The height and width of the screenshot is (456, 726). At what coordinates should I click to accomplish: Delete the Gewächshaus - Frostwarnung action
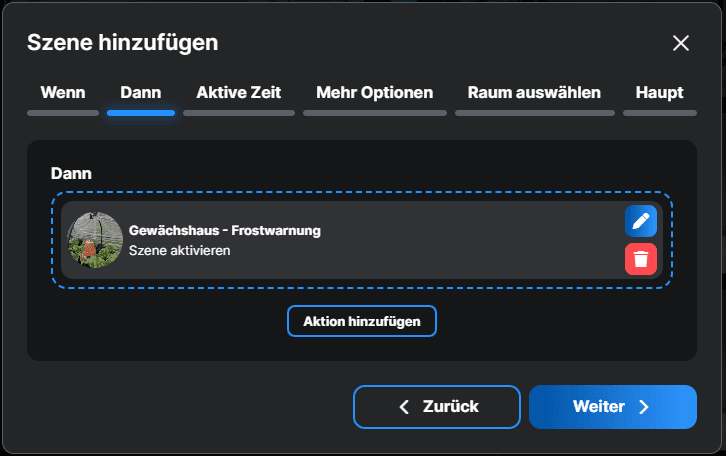tap(641, 259)
